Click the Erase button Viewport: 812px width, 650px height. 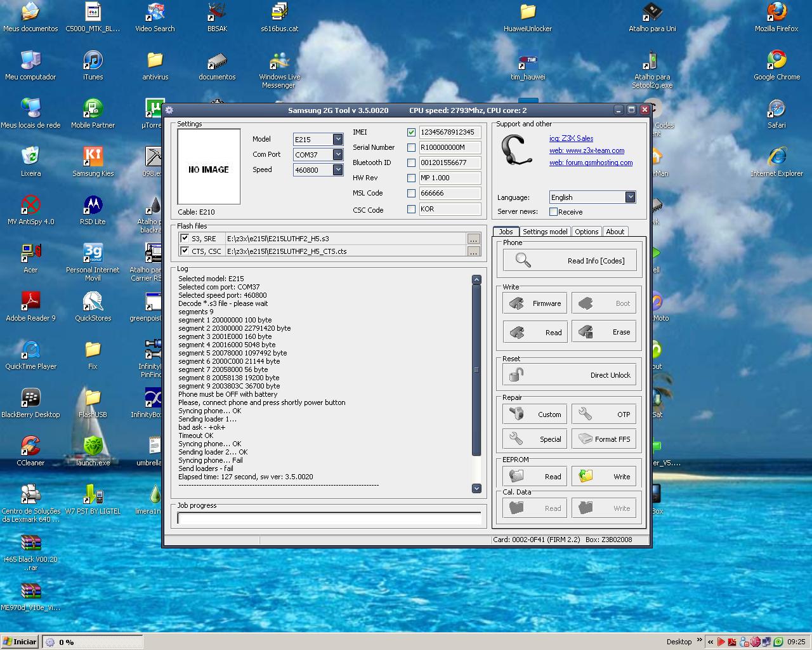point(604,332)
